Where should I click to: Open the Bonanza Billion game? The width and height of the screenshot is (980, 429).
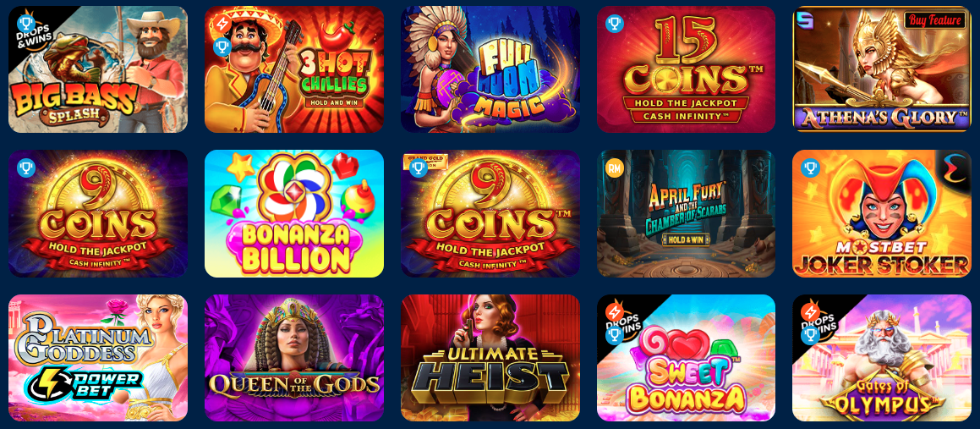pyautogui.click(x=293, y=213)
